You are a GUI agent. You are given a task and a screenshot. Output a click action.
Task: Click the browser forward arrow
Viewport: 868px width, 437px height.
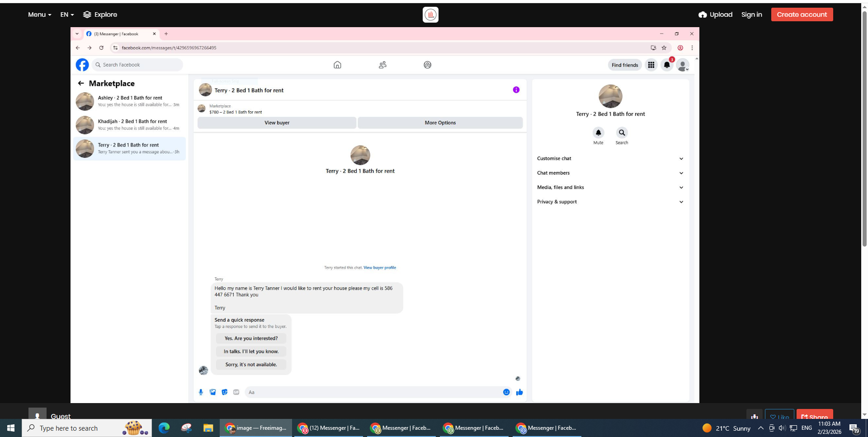click(x=90, y=47)
